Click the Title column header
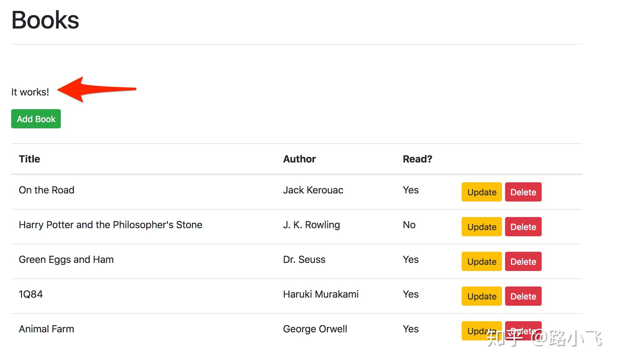The height and width of the screenshot is (364, 618). pyautogui.click(x=29, y=159)
